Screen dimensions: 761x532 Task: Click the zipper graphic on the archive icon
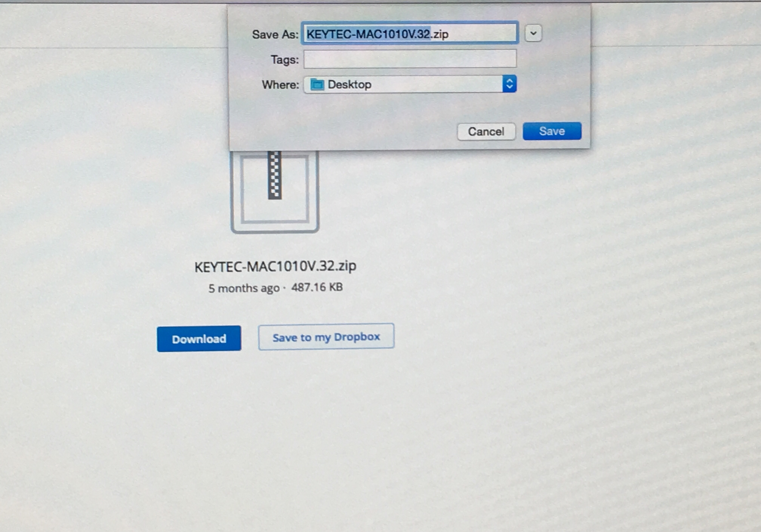click(x=275, y=175)
